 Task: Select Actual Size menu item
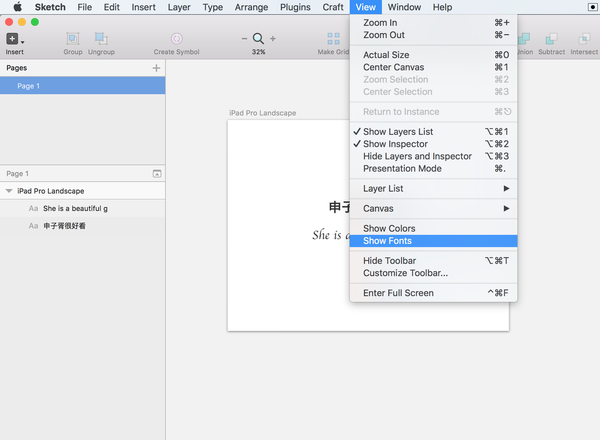click(434, 55)
